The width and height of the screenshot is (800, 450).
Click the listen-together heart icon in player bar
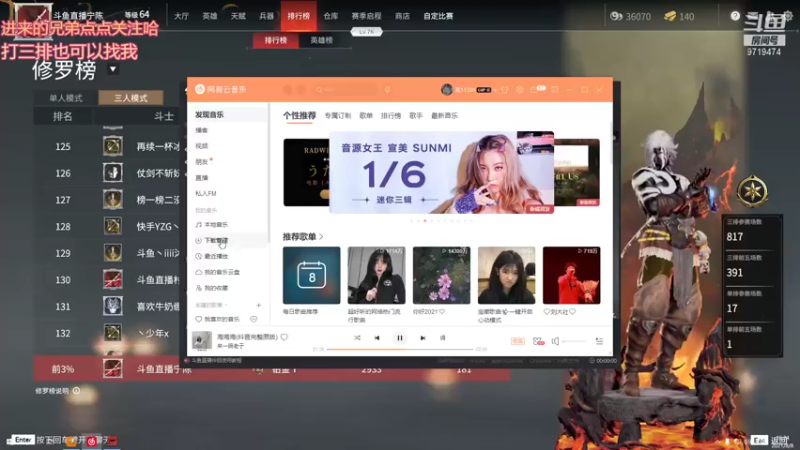[x=538, y=341]
